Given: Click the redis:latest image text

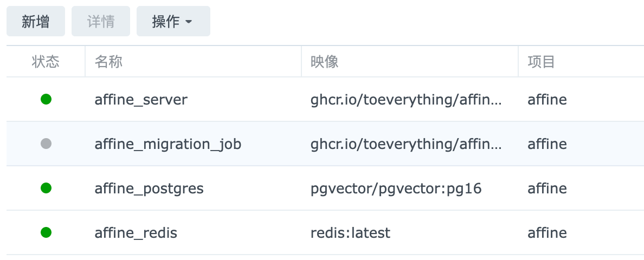Looking at the screenshot, I should 350,233.
